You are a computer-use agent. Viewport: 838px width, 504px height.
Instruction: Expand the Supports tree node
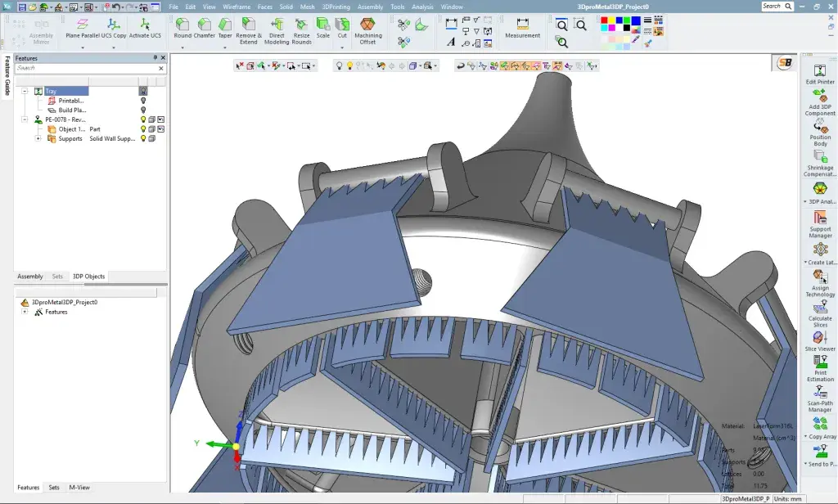point(38,138)
